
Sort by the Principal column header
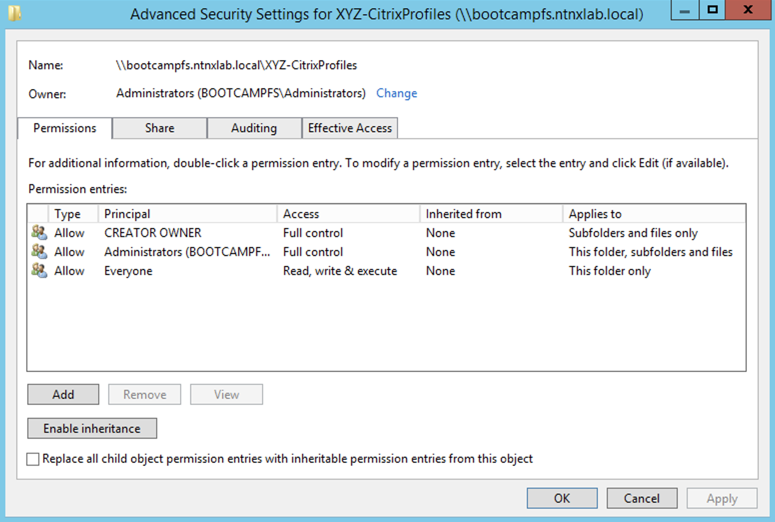(187, 214)
